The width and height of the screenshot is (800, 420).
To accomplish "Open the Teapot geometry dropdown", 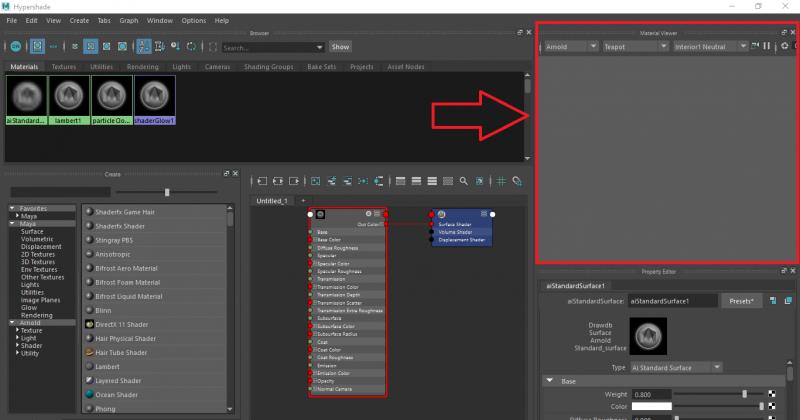I will point(633,46).
